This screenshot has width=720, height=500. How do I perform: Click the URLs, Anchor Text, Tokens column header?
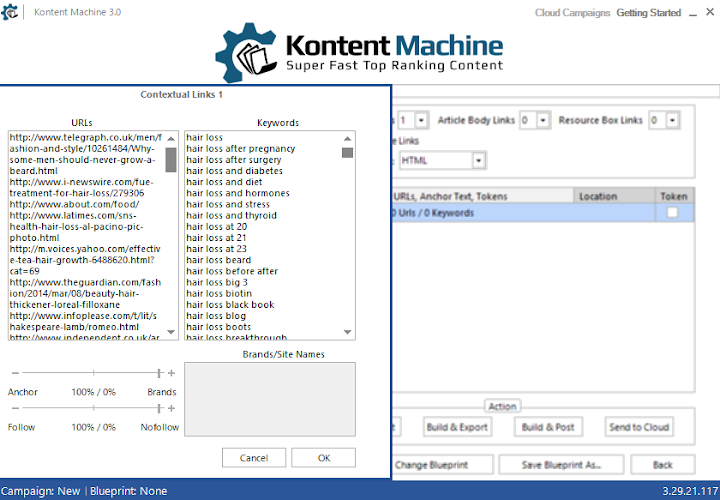click(482, 196)
